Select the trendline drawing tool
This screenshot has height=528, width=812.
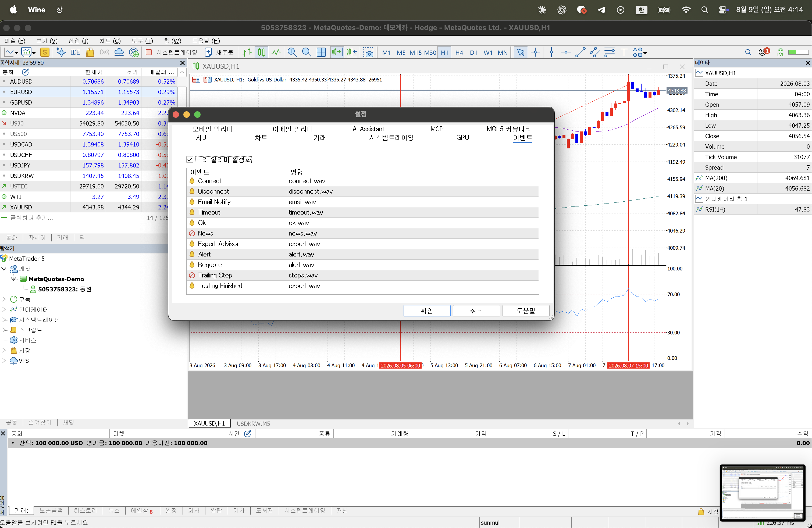(x=580, y=52)
